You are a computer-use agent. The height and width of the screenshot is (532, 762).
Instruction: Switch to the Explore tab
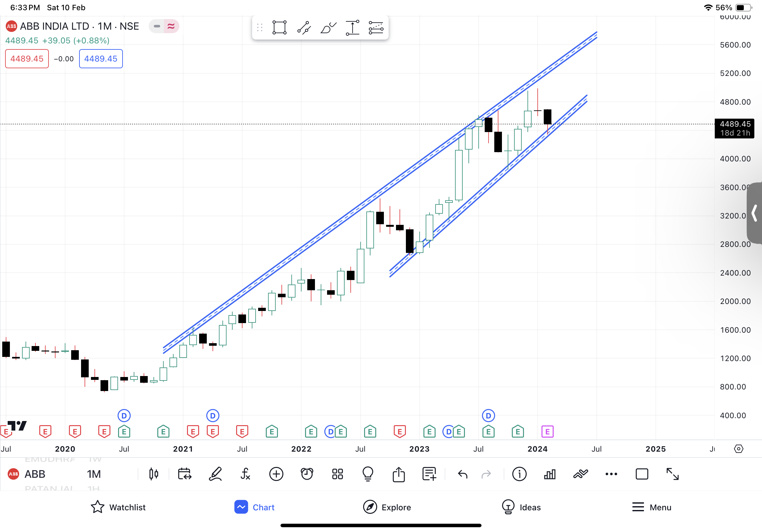387,507
